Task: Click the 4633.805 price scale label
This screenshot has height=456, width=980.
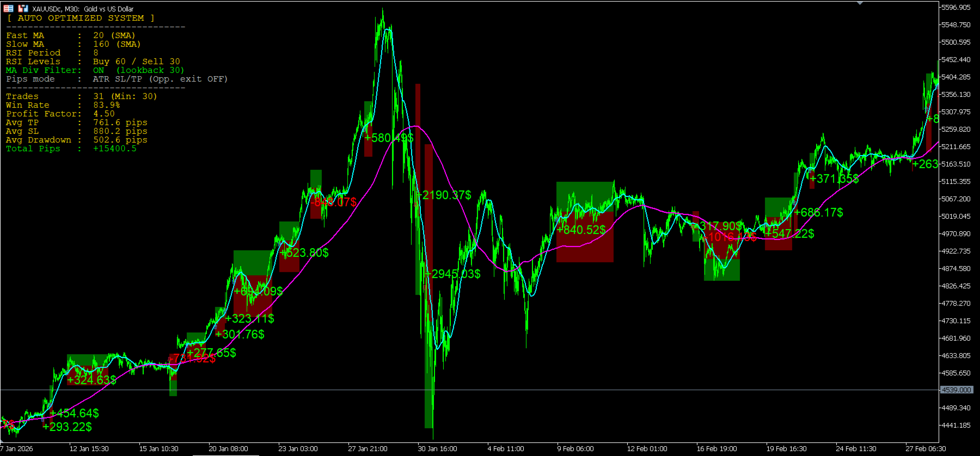Action: pos(956,356)
